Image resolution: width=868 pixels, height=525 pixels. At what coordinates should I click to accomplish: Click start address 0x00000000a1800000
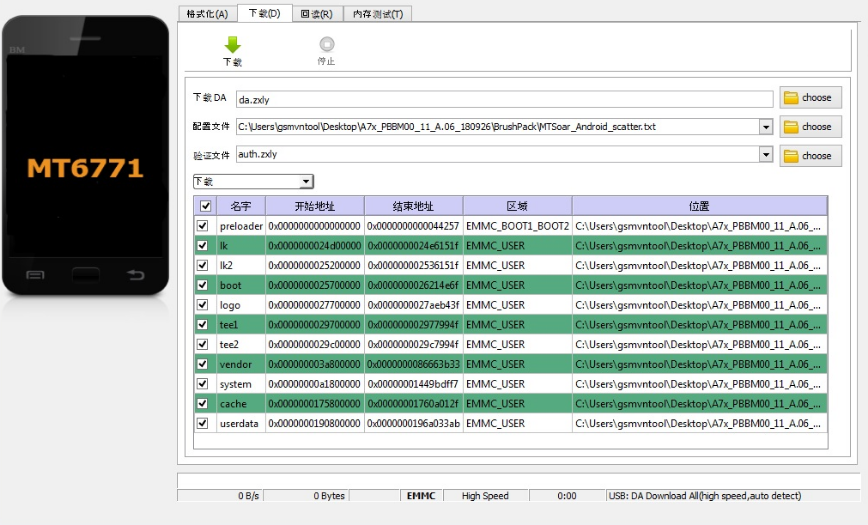click(314, 384)
